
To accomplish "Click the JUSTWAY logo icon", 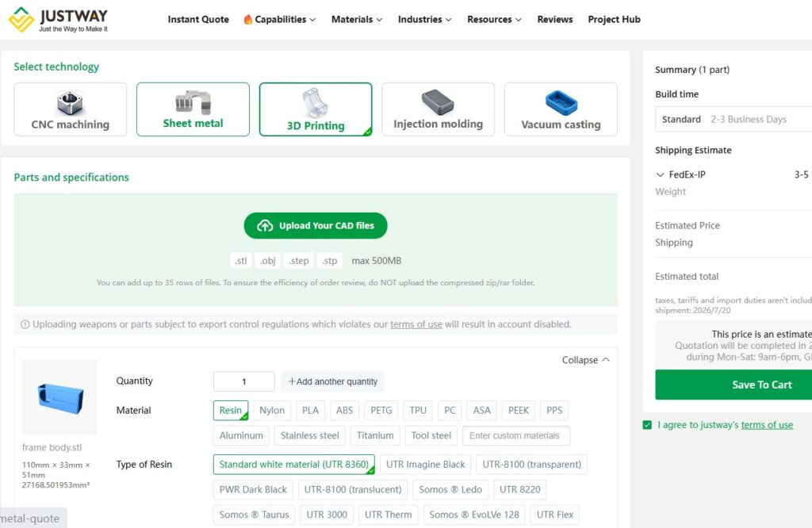I will coord(21,20).
